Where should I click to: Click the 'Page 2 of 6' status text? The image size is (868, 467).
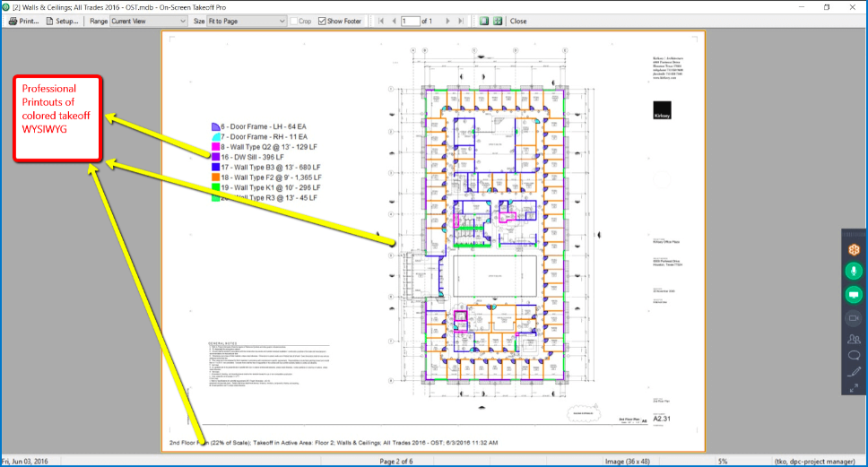pyautogui.click(x=395, y=461)
